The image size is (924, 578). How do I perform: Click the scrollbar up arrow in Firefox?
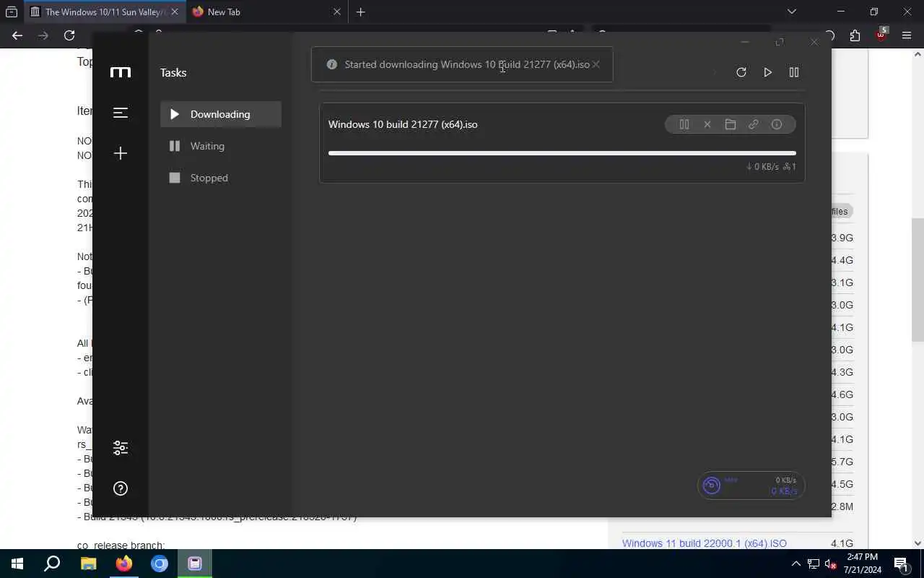918,53
